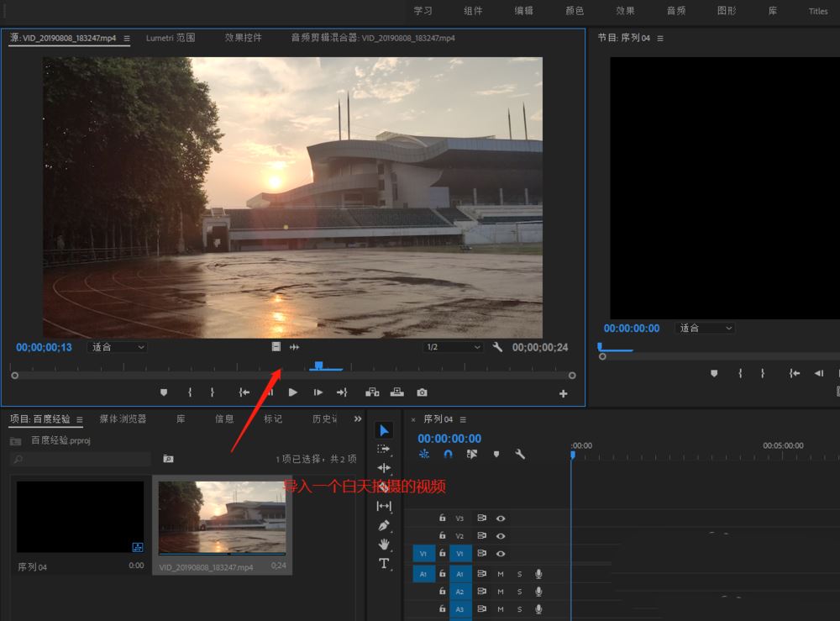Select the Type (T) tool

[x=384, y=563]
